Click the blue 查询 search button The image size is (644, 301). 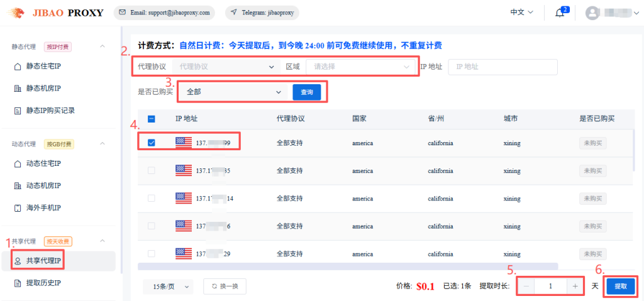307,92
